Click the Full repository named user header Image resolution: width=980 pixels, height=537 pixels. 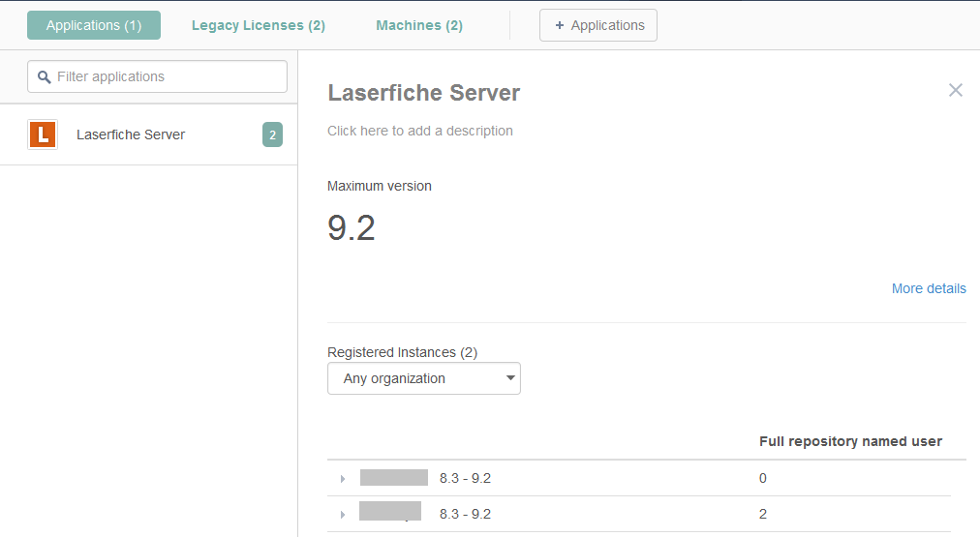(x=850, y=441)
